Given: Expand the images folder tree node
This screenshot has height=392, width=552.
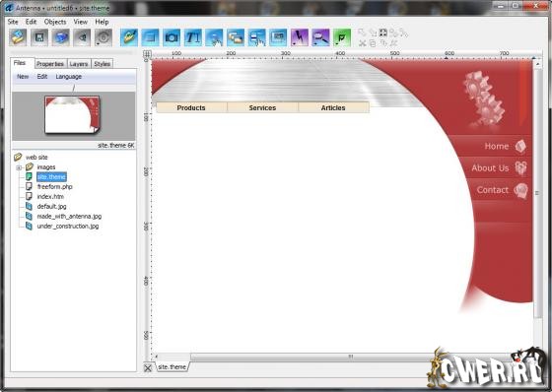Looking at the screenshot, I should pyautogui.click(x=19, y=167).
